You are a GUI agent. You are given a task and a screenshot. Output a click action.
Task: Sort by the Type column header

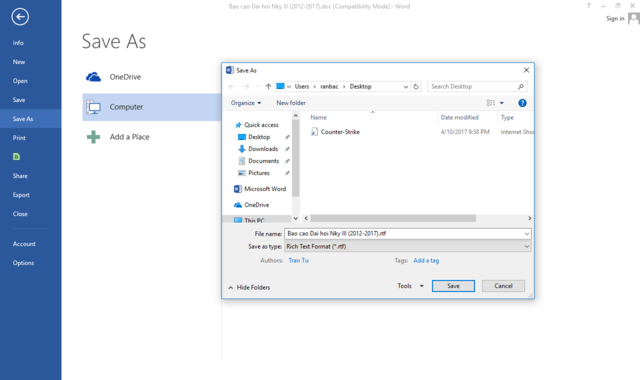coord(507,118)
